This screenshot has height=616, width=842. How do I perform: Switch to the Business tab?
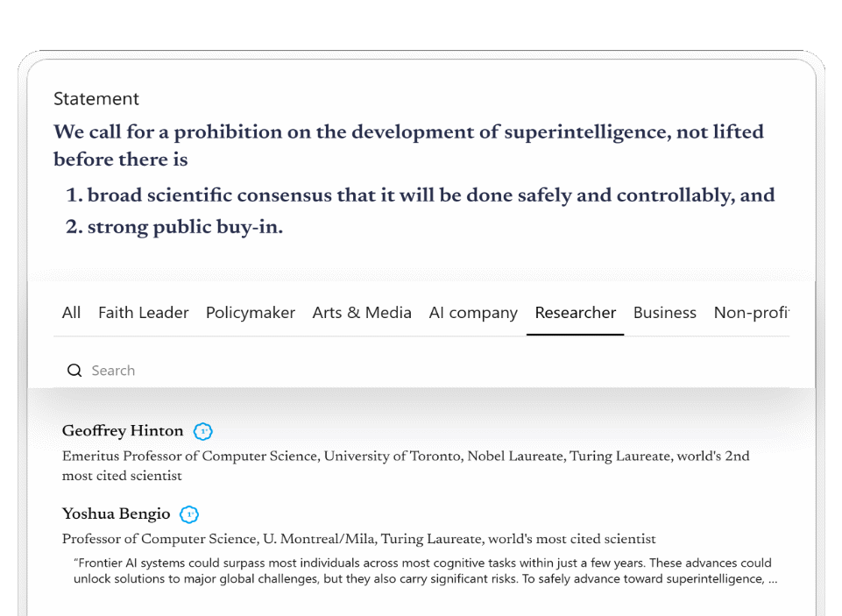click(x=664, y=313)
